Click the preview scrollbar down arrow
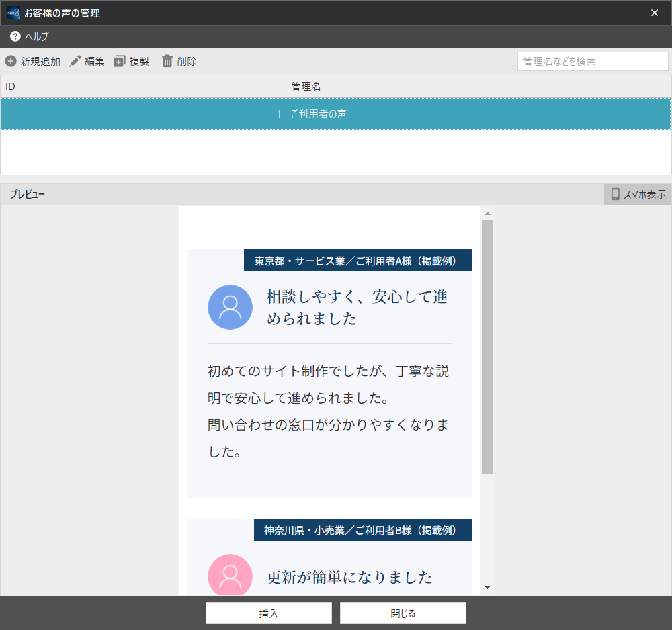Image resolution: width=672 pixels, height=630 pixels. [487, 587]
